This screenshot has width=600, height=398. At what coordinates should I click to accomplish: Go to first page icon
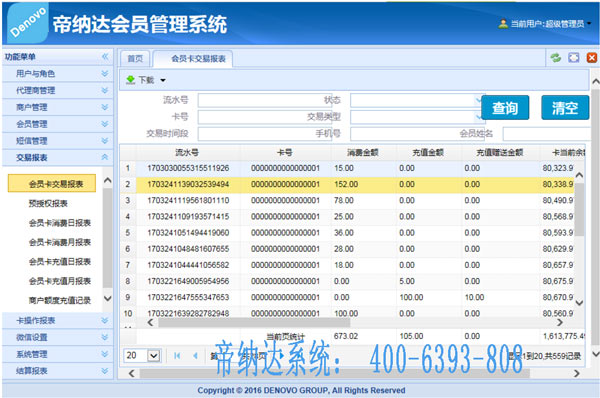point(177,356)
